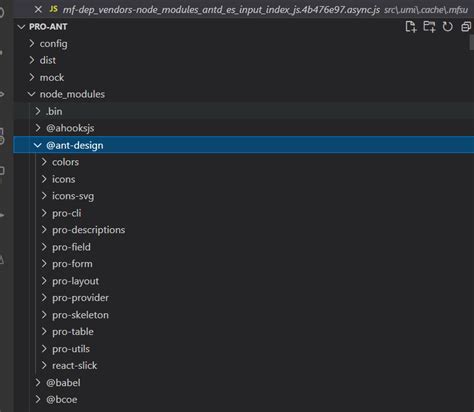Screen dimensions: 474x412
Task: Expand the pro-form folder chevron
Action: [44, 264]
